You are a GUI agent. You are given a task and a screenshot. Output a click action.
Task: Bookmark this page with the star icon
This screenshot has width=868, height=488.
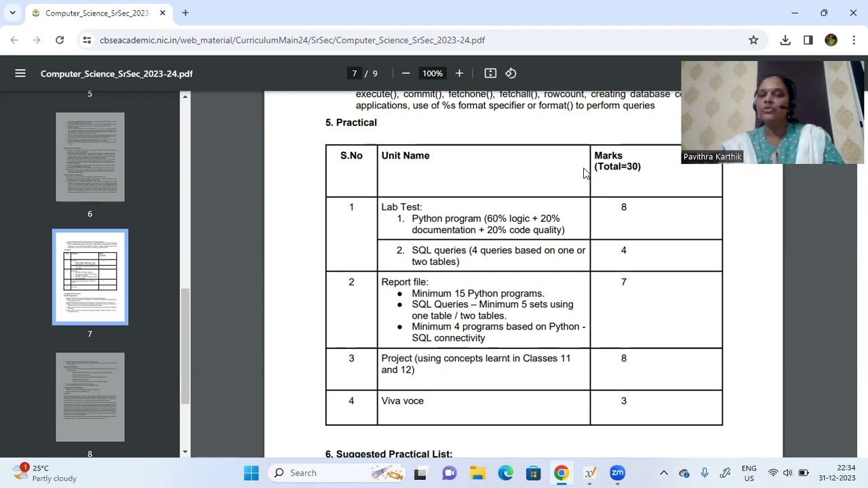pos(753,40)
